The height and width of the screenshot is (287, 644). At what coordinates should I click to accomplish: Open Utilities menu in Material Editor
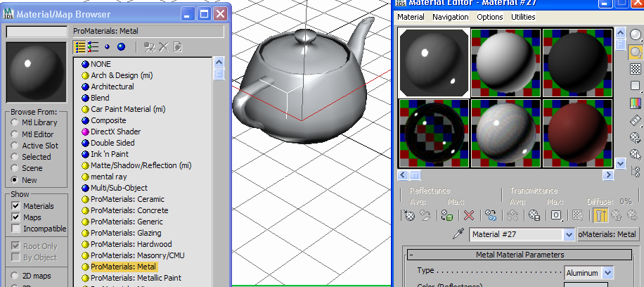tap(523, 17)
